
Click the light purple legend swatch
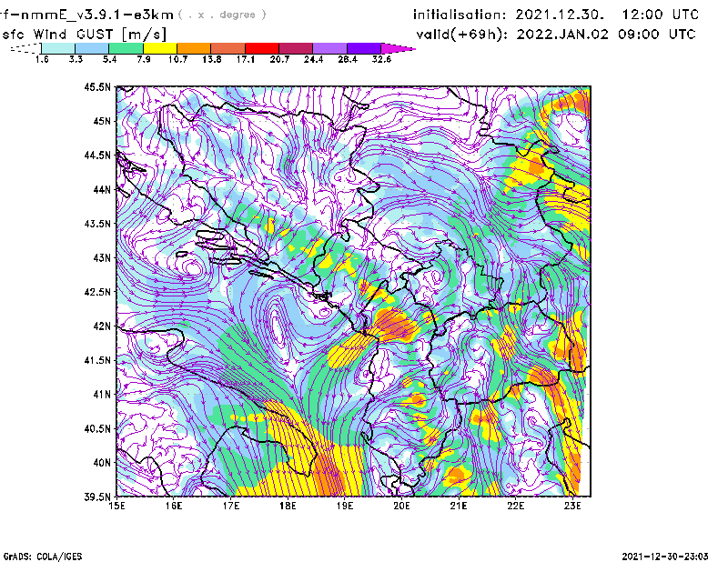point(330,48)
